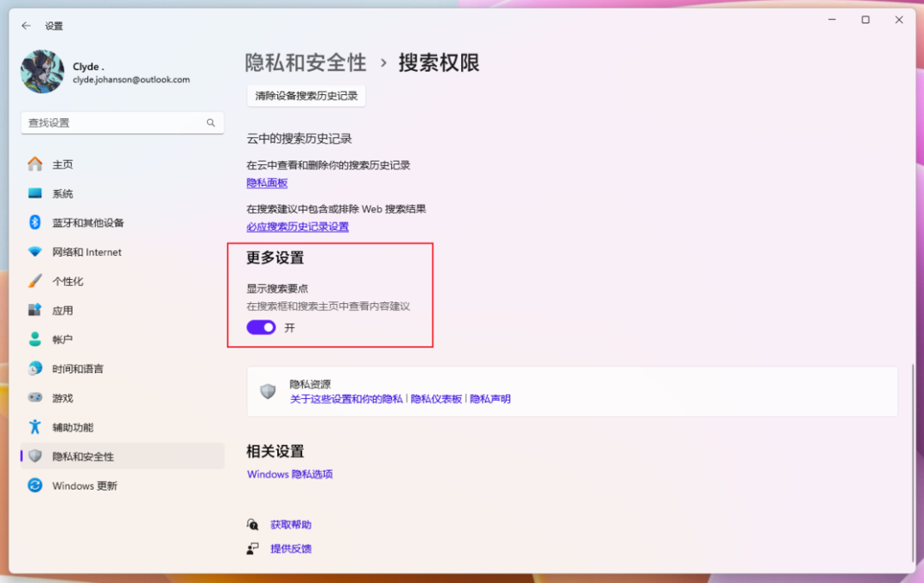Select 个性化 text label in sidebar
This screenshot has width=924, height=583.
[68, 281]
